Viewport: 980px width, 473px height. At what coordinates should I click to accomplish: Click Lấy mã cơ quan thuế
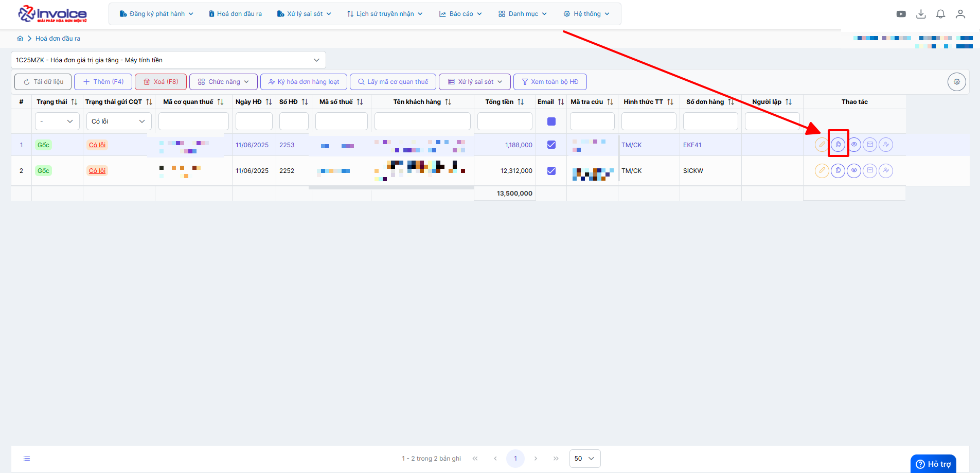[x=393, y=82]
